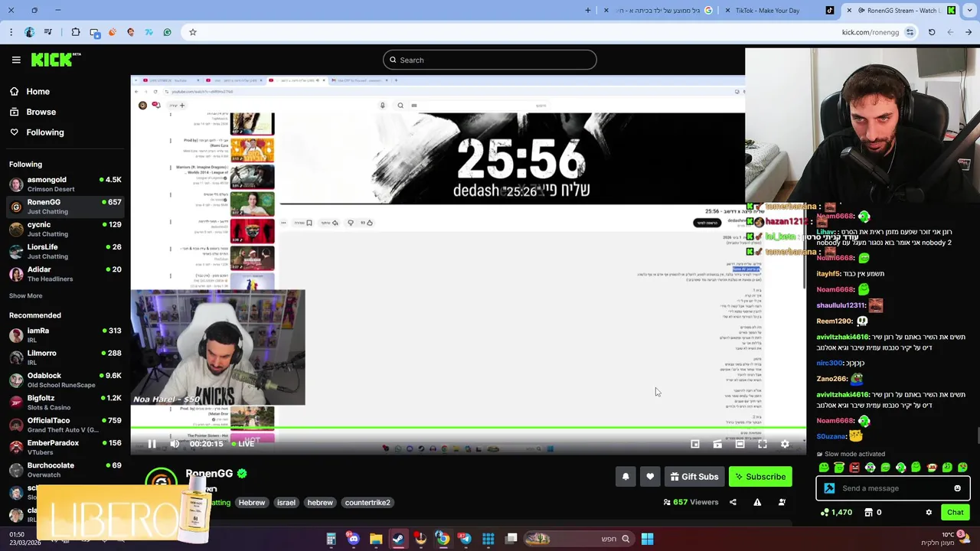
Task: Open chat settings gear
Action: pyautogui.click(x=929, y=513)
